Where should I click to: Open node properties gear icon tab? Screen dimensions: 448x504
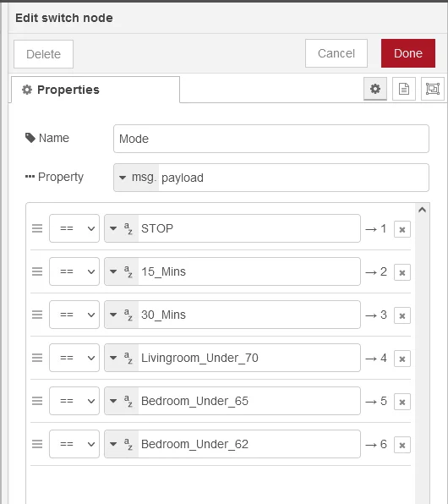click(375, 89)
